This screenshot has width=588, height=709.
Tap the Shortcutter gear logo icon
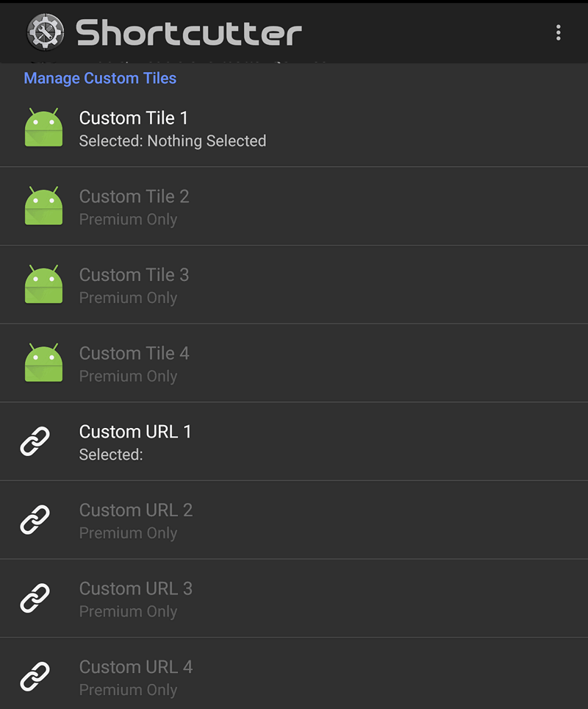[45, 32]
